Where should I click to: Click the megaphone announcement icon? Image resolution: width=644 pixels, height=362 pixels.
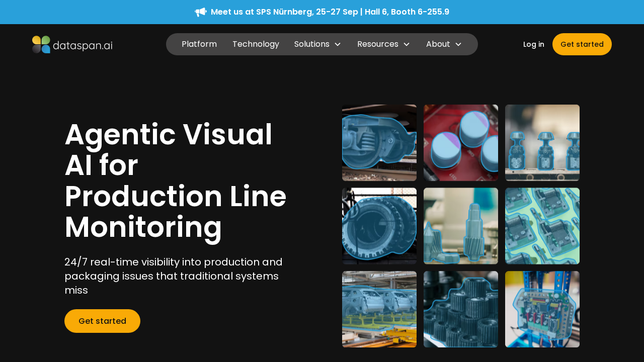200,12
